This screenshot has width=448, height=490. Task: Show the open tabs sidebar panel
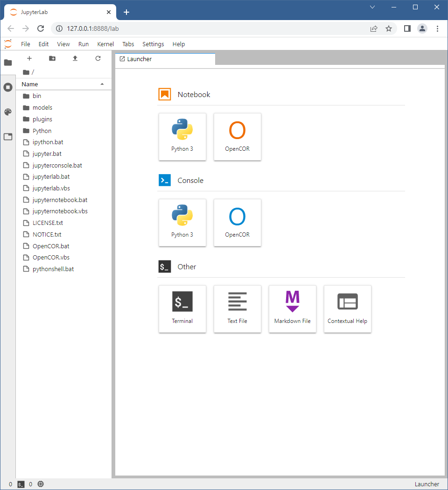[8, 137]
